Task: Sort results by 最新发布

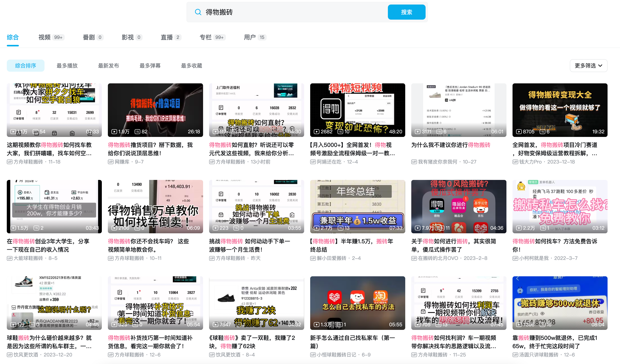Action: [x=108, y=65]
